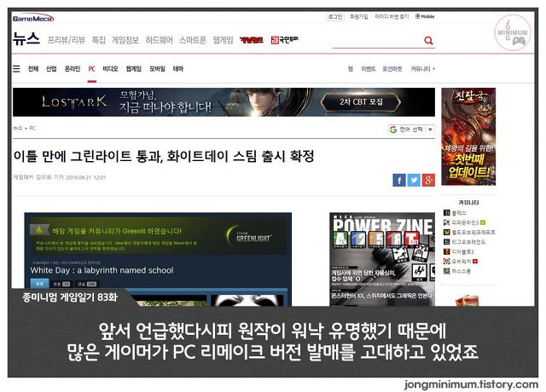546x392 pixels.
Task: Share article on Google Plus
Action: pos(428,180)
